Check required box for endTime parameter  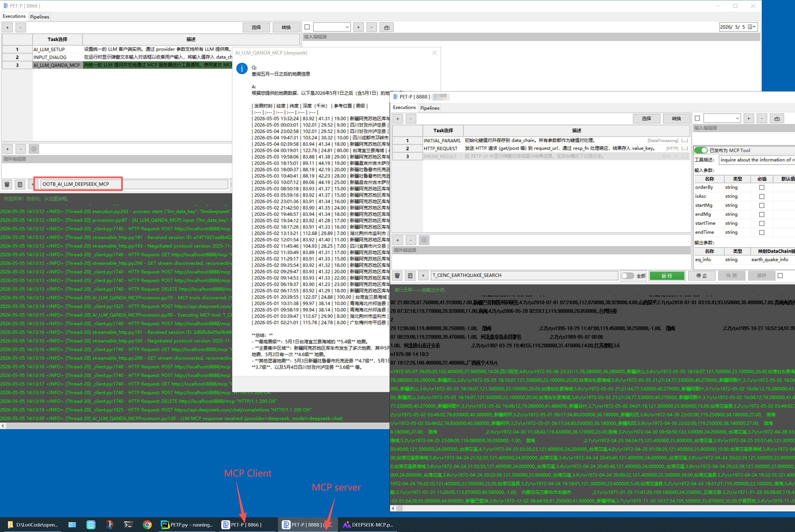762,232
